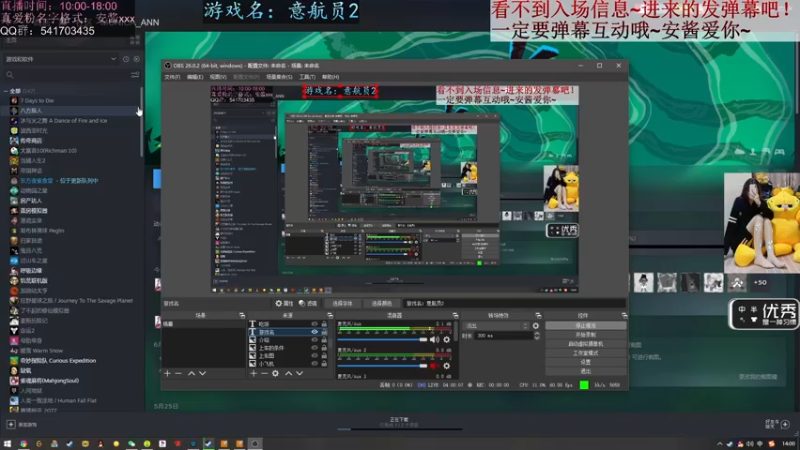Open OBS 工具 menu

coord(307,77)
